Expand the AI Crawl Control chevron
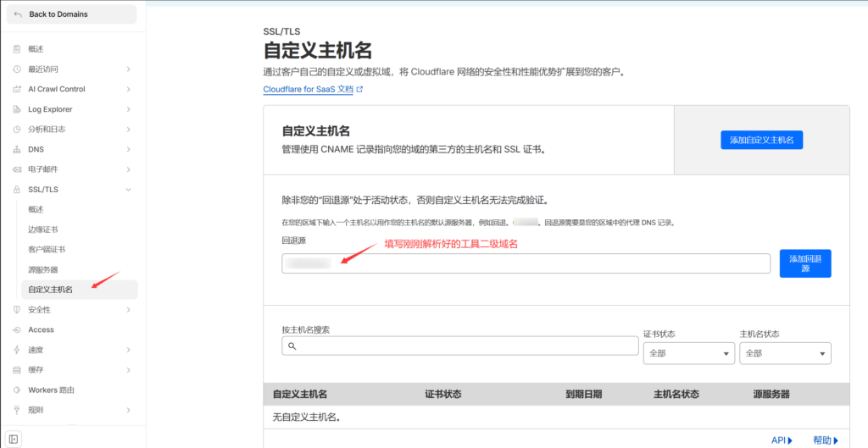The height and width of the screenshot is (448, 868). point(129,89)
